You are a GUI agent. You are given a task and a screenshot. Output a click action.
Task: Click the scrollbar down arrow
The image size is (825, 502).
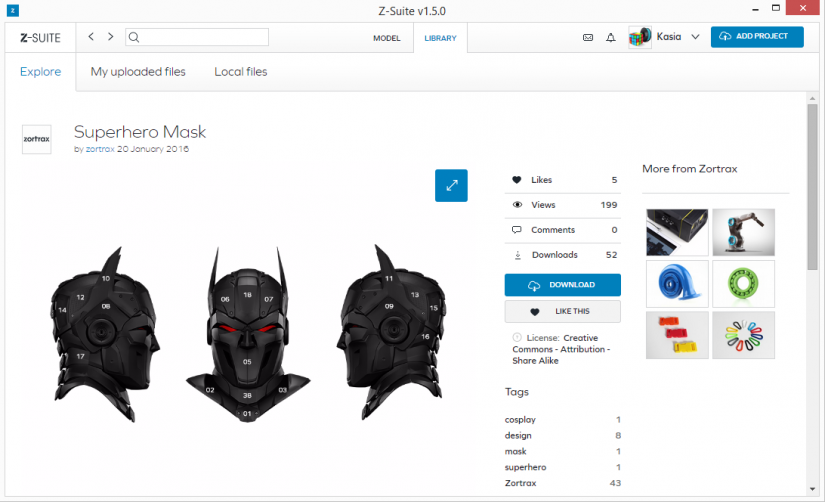point(812,489)
